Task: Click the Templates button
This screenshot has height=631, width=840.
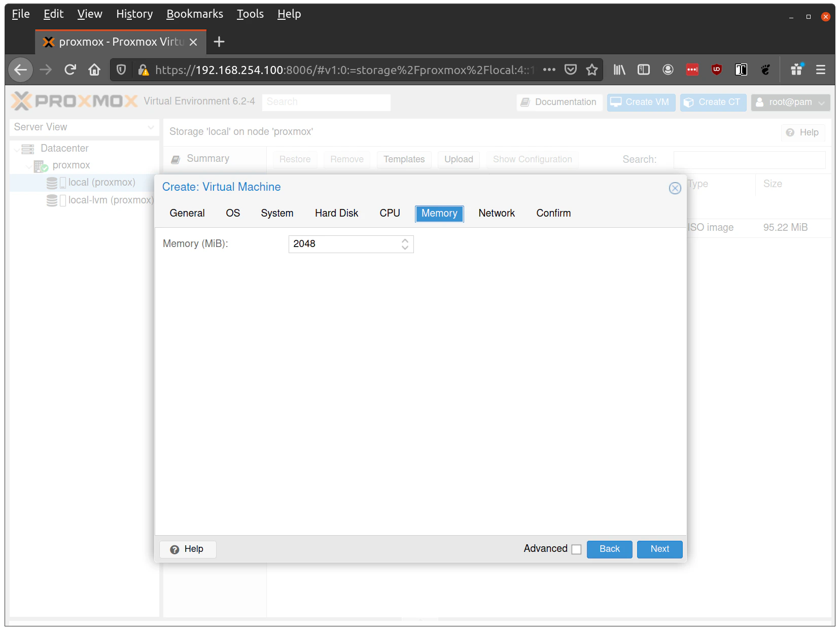Action: [404, 159]
